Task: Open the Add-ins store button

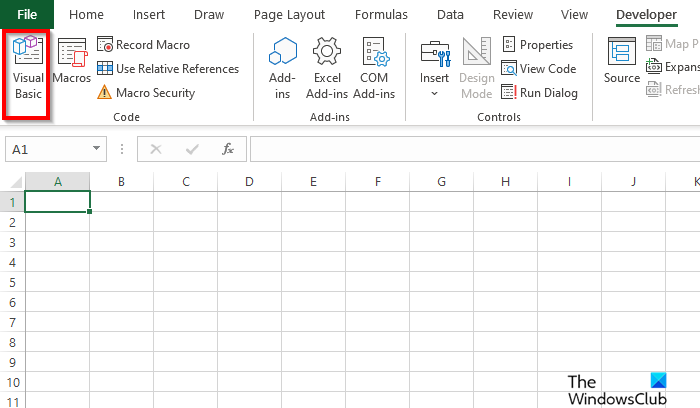Action: click(283, 64)
